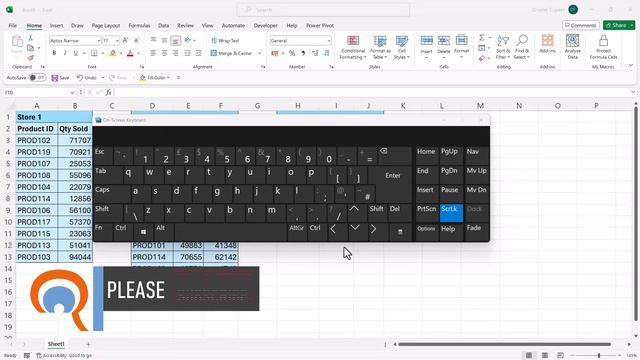This screenshot has width=640, height=360.
Task: Toggle left Shift key on On-Screen Keyboard
Action: [x=107, y=213]
